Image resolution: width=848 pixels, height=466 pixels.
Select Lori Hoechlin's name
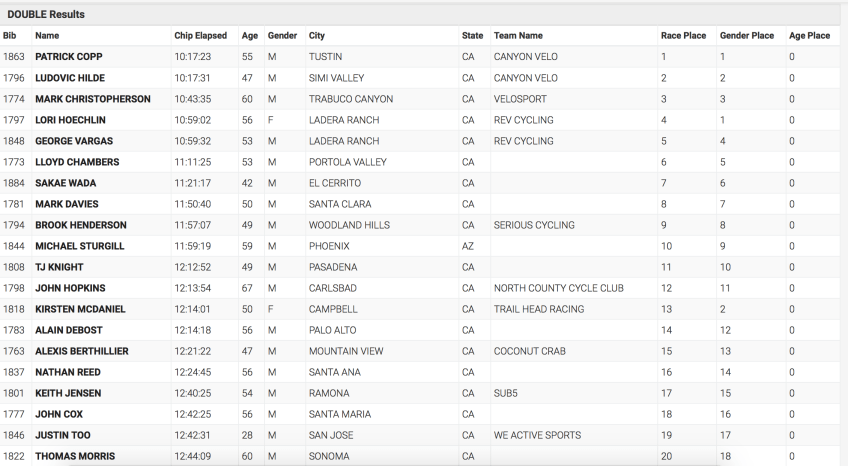70,120
